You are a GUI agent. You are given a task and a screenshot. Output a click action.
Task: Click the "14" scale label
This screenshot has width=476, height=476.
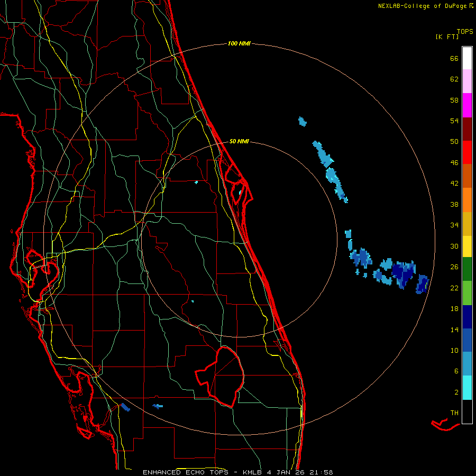tap(454, 329)
